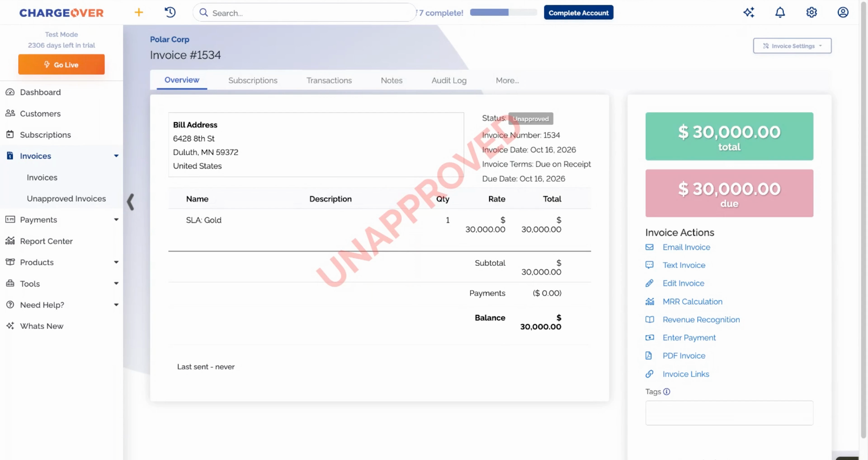This screenshot has width=868, height=460.
Task: Click into the Tags input box
Action: click(729, 413)
